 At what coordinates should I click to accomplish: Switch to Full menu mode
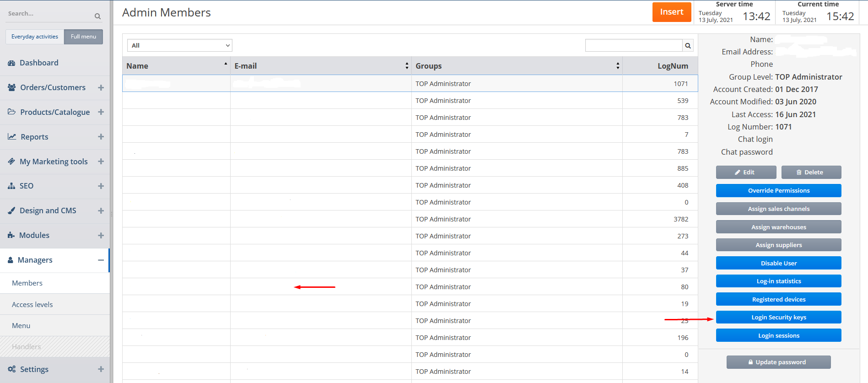83,37
